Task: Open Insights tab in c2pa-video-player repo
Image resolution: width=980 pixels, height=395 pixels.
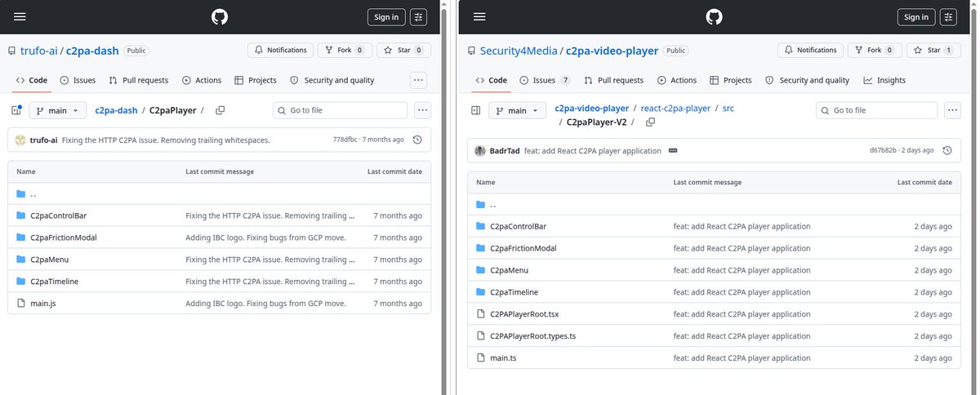Action: (x=884, y=80)
